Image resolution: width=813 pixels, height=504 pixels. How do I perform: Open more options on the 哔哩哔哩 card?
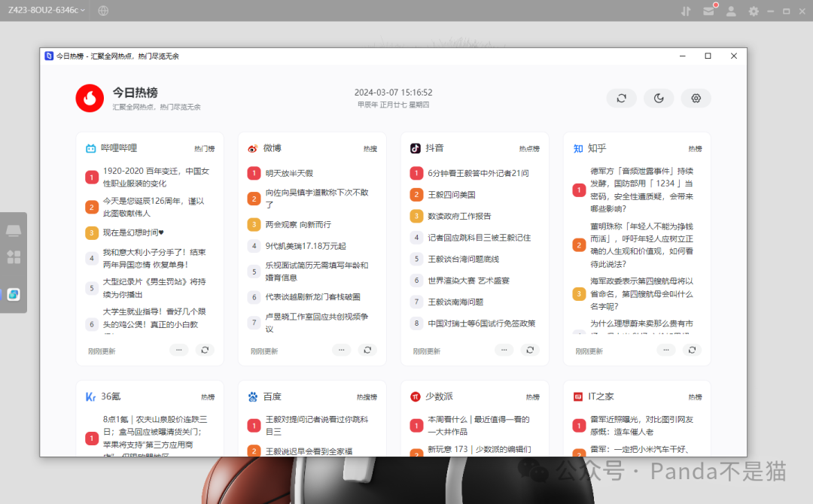point(179,350)
